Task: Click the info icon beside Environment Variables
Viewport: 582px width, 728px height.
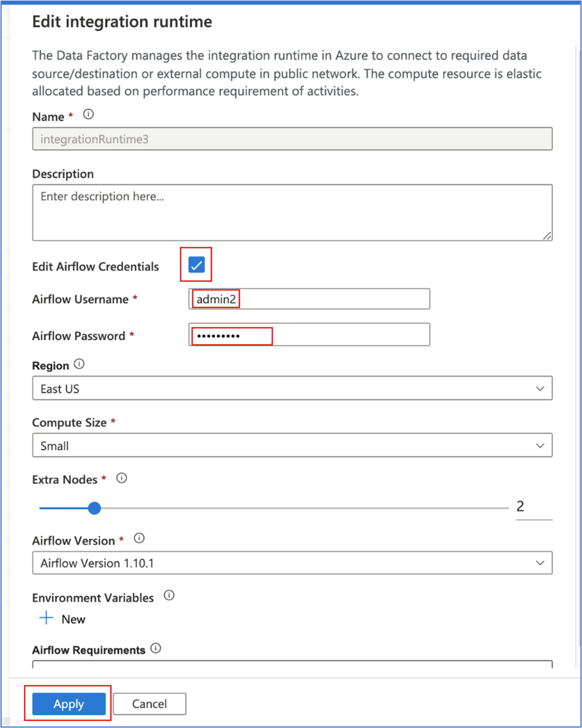Action: pyautogui.click(x=170, y=595)
